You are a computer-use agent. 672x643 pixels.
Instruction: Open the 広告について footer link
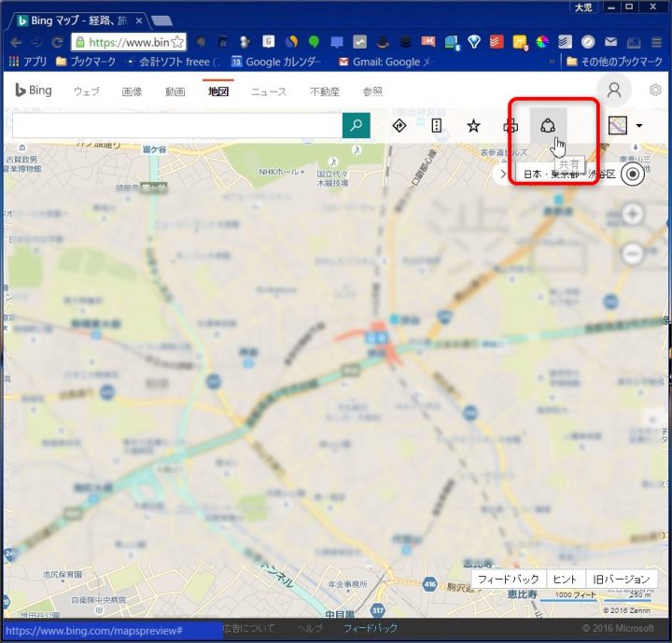click(248, 628)
